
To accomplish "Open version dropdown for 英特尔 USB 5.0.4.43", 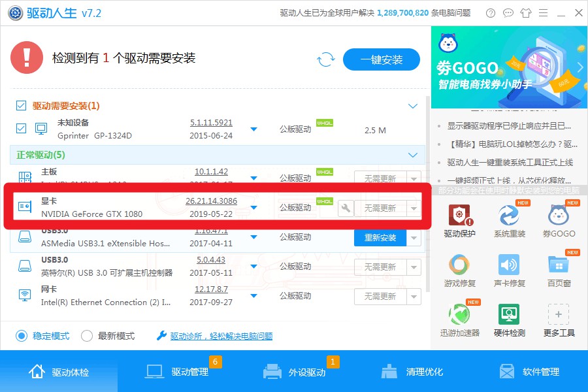I will [254, 267].
